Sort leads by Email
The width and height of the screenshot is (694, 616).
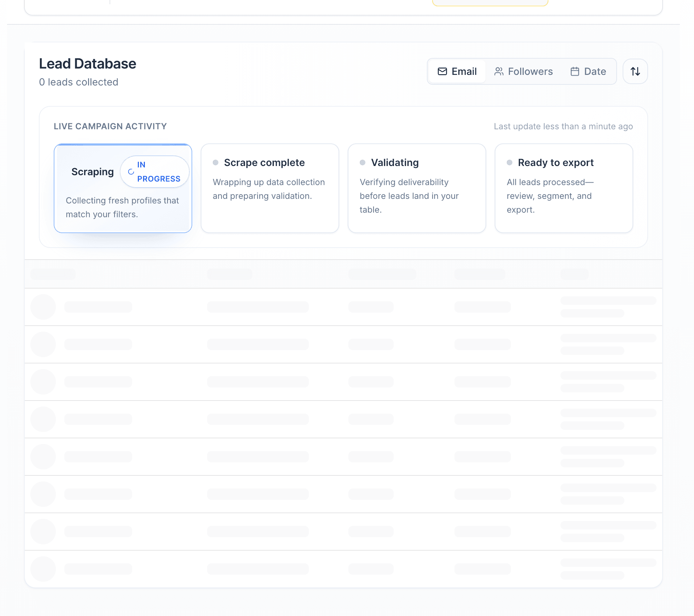pyautogui.click(x=457, y=71)
